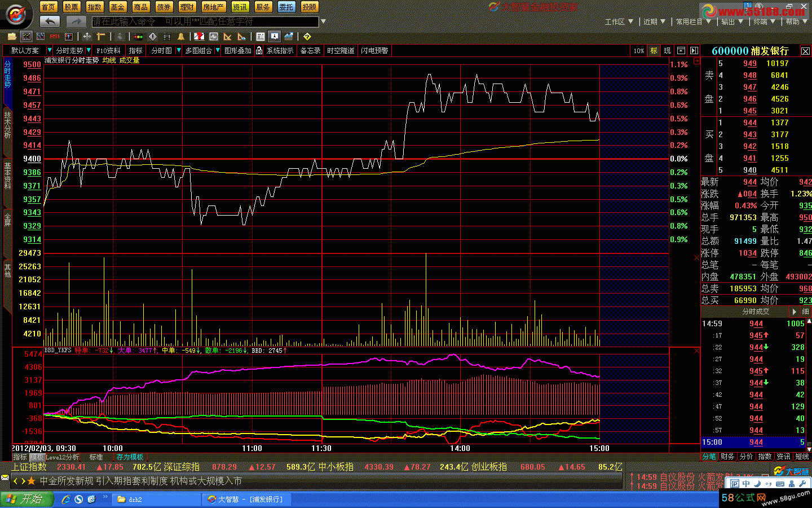Click Internet Explorer quick launch icon
Screen dimensions: 812x508
point(66,499)
